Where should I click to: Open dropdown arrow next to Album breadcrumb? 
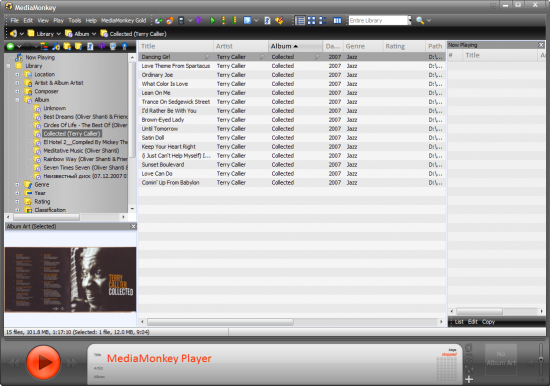tap(94, 34)
